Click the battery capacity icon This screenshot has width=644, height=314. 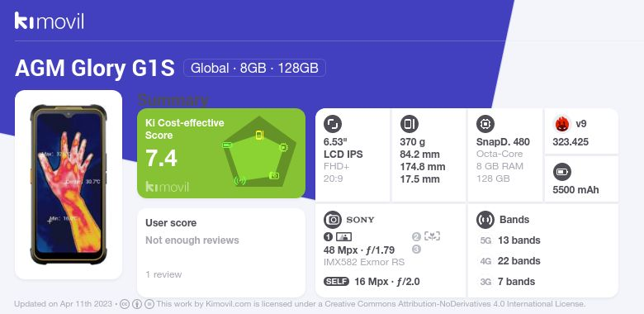point(562,172)
